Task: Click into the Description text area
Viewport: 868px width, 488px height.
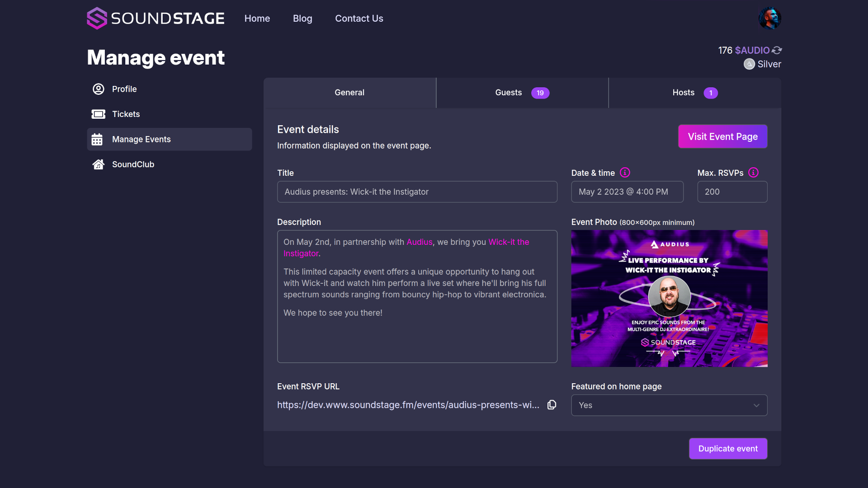Action: click(x=417, y=296)
